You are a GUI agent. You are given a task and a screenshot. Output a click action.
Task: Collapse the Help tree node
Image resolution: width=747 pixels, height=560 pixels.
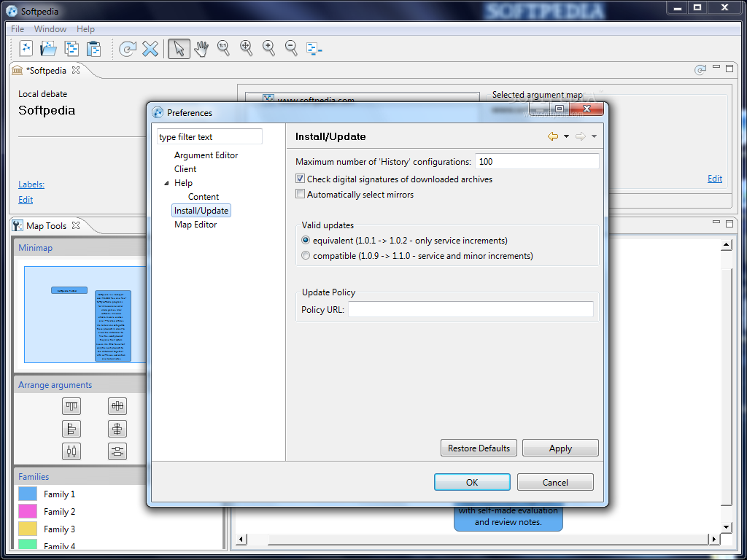click(x=166, y=183)
